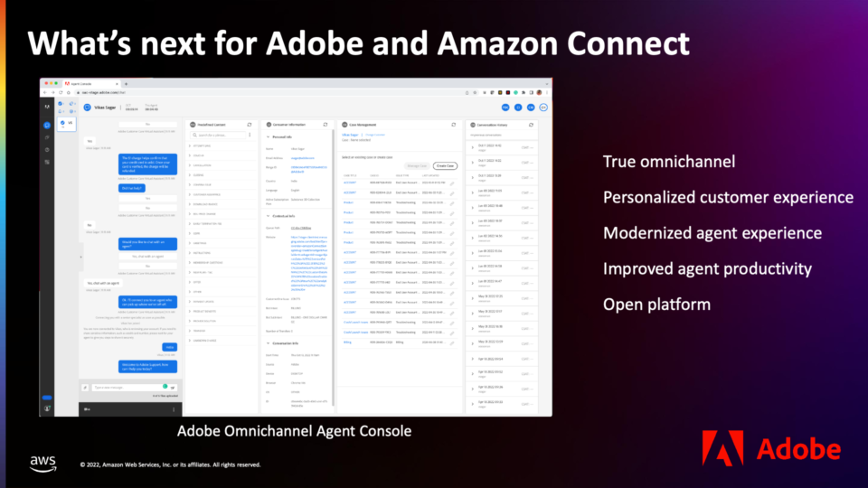Open the kebab menu below the chat panel

[174, 409]
